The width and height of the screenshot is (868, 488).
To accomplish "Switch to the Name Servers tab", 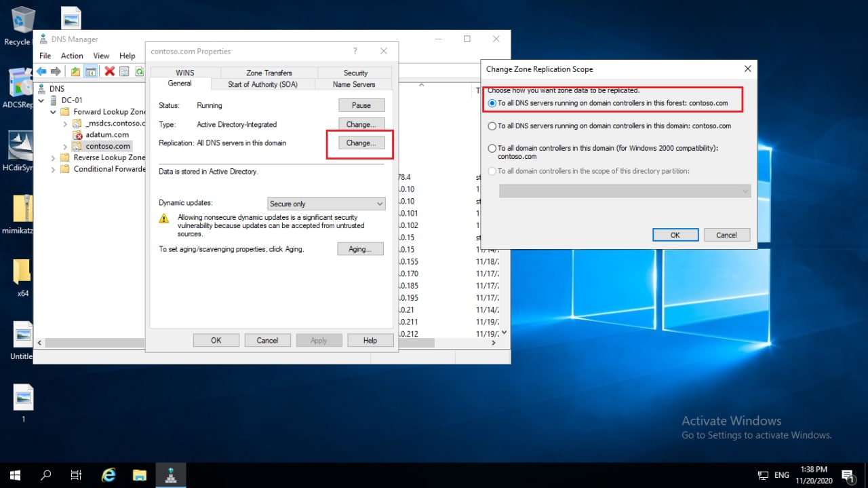I will [354, 84].
